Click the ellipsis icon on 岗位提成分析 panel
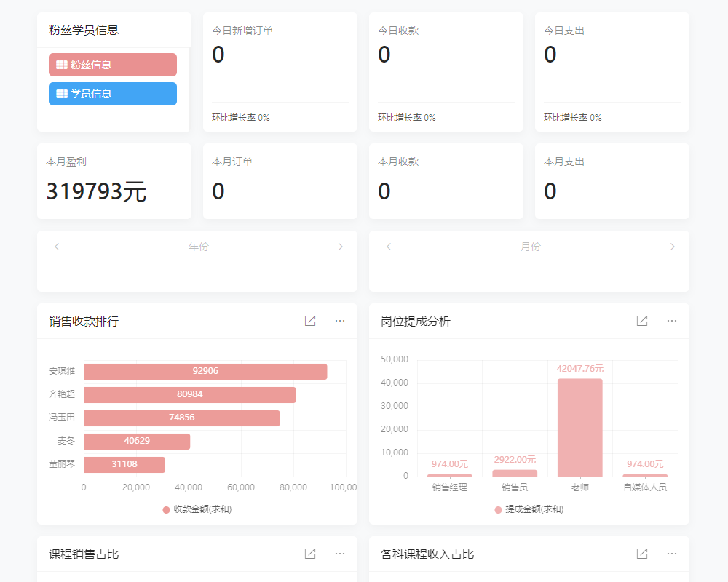The image size is (728, 582). [x=671, y=320]
